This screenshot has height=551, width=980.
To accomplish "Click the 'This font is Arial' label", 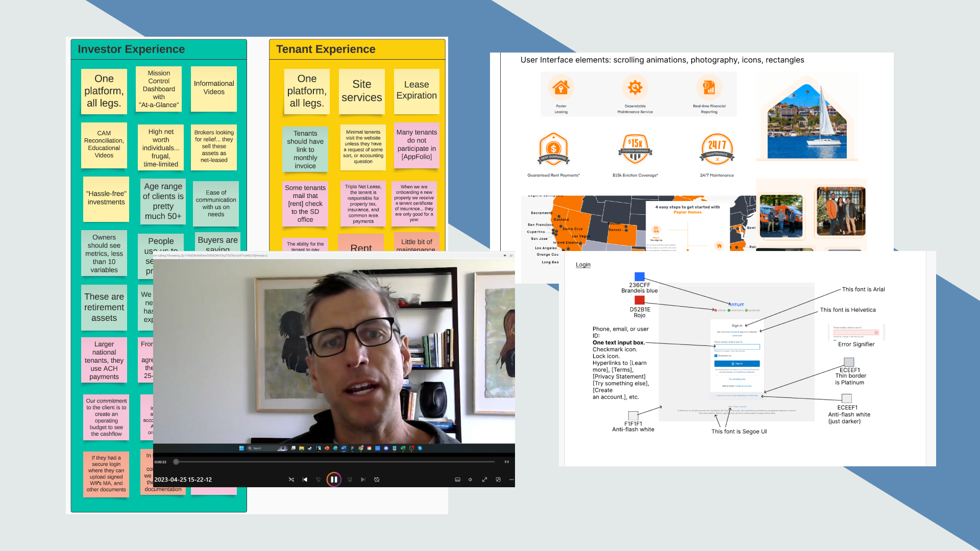I will point(863,289).
